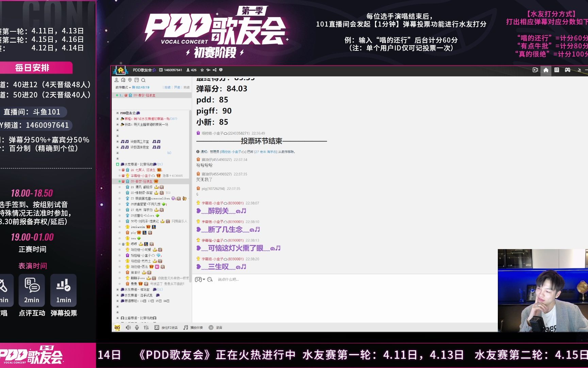Click the airplane icon in channel header
The width and height of the screenshot is (588, 368).
[x=208, y=70]
